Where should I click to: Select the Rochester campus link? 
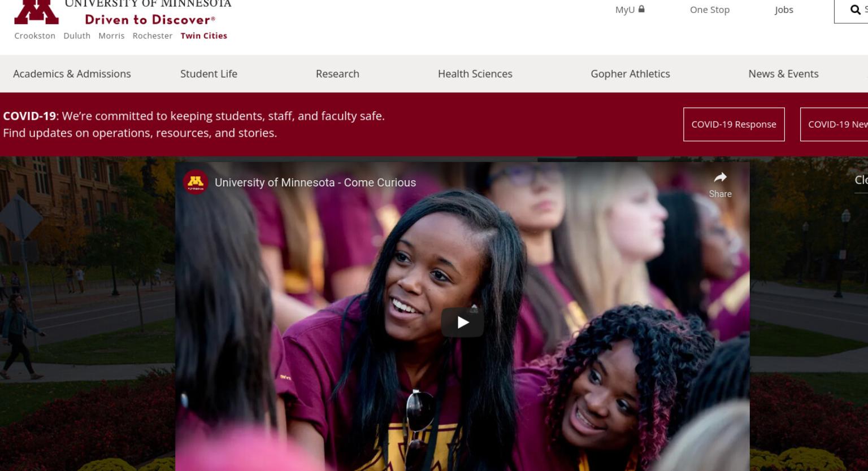[x=153, y=36]
